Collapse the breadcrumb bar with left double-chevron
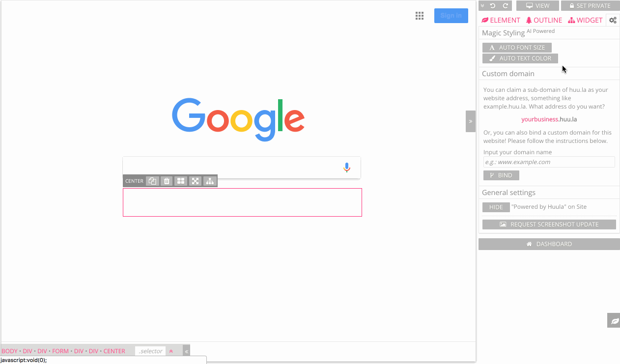The width and height of the screenshot is (620, 364). tap(186, 351)
